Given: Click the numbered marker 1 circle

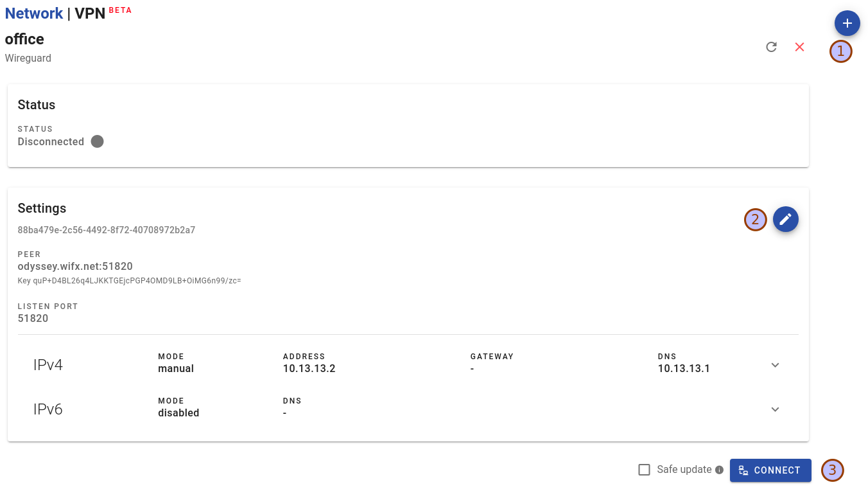Looking at the screenshot, I should coord(840,51).
